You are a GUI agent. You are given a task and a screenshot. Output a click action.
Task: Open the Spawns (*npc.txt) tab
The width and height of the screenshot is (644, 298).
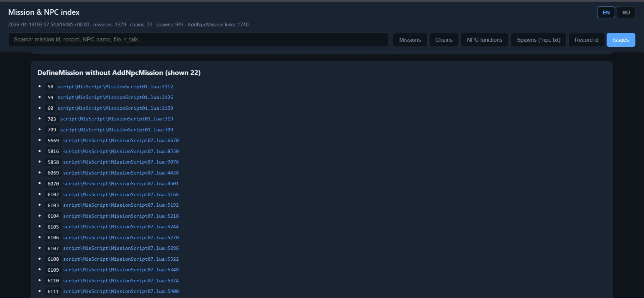click(x=538, y=40)
